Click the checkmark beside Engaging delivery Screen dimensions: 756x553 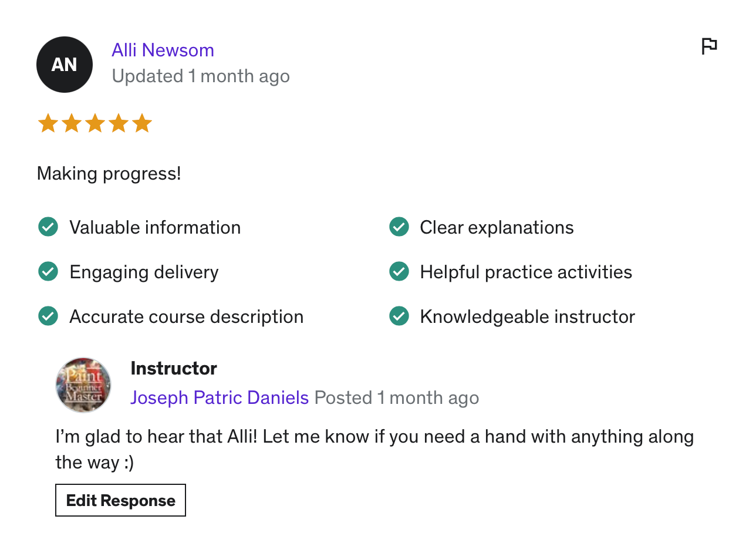48,271
